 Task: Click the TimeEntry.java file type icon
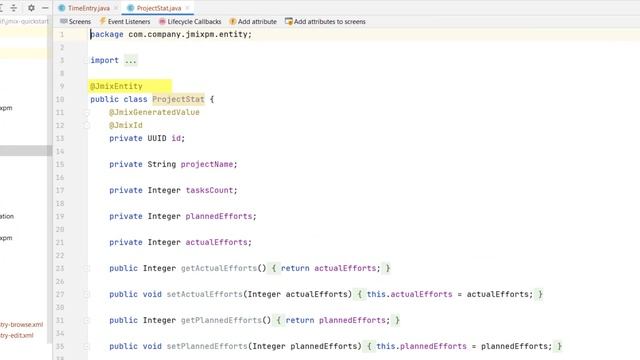coord(62,8)
